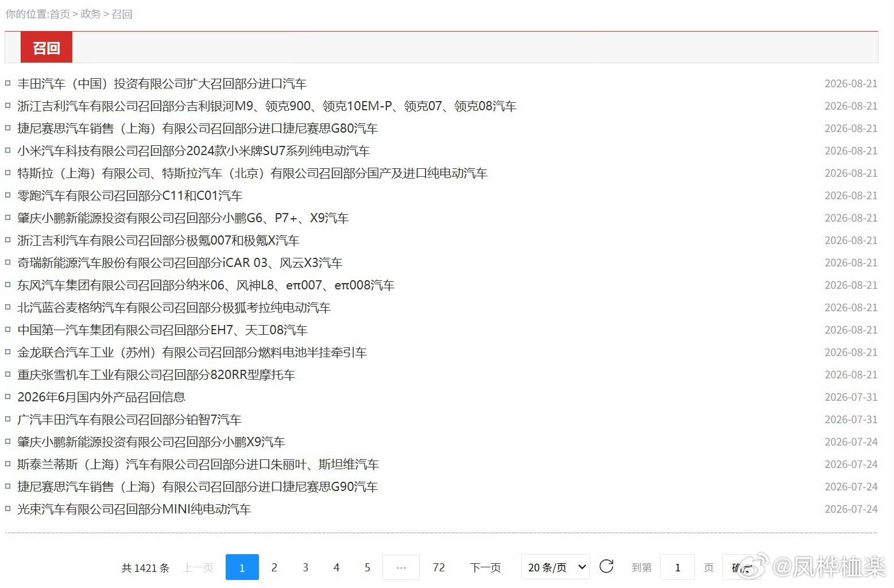Go to page 3
This screenshot has height=588, width=894.
(x=305, y=567)
